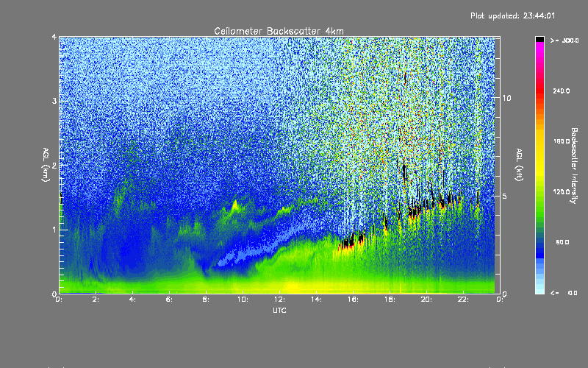Select the 'Ceilometer Backscatter 4km' plot title
This screenshot has height=368, width=588.
click(x=279, y=31)
